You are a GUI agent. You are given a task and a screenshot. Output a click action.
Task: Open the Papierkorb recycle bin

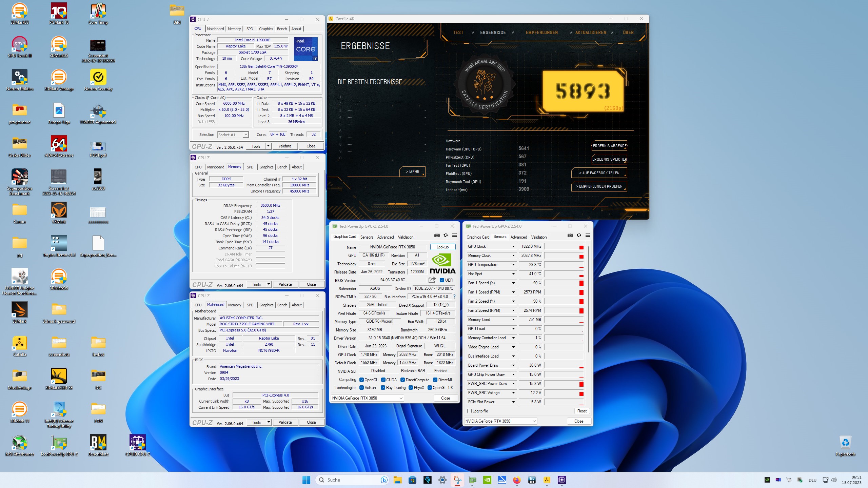pos(845,446)
